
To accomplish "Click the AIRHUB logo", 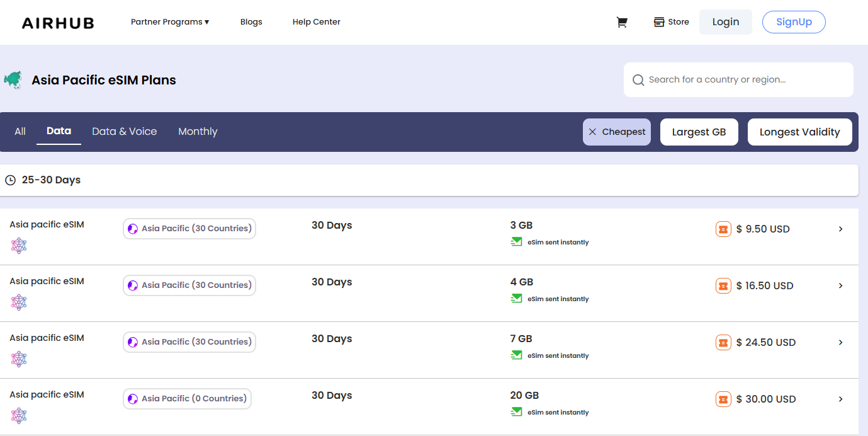I will coord(58,23).
